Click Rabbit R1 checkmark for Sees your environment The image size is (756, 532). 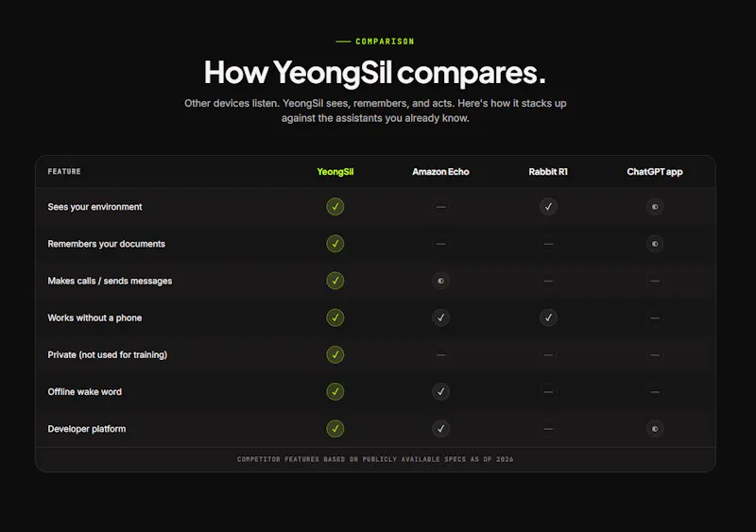point(548,206)
